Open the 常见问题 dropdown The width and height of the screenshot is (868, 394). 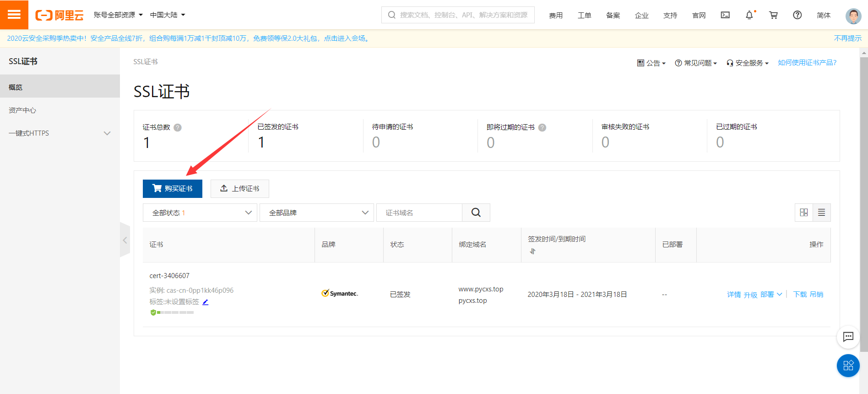click(x=696, y=63)
